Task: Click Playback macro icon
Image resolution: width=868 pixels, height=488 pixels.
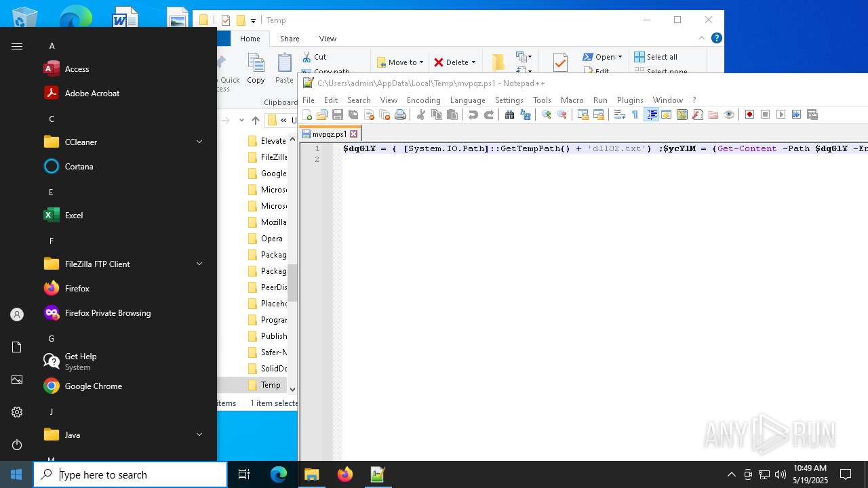Action: (x=781, y=115)
